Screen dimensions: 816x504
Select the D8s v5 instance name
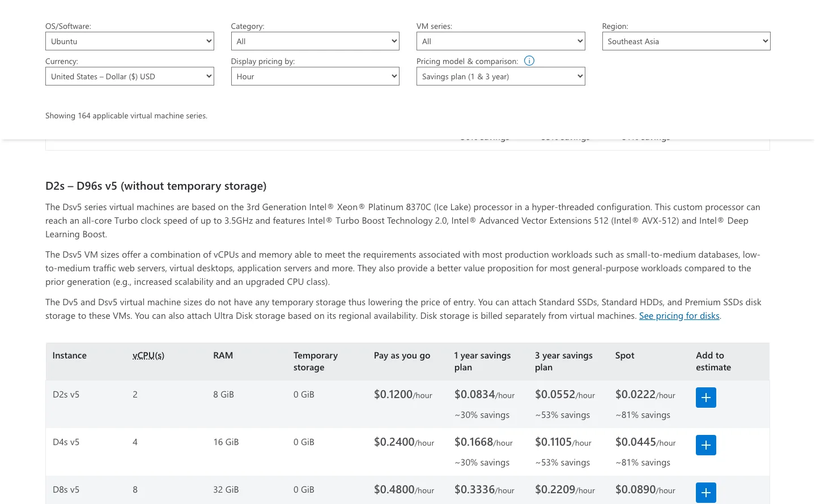(66, 490)
